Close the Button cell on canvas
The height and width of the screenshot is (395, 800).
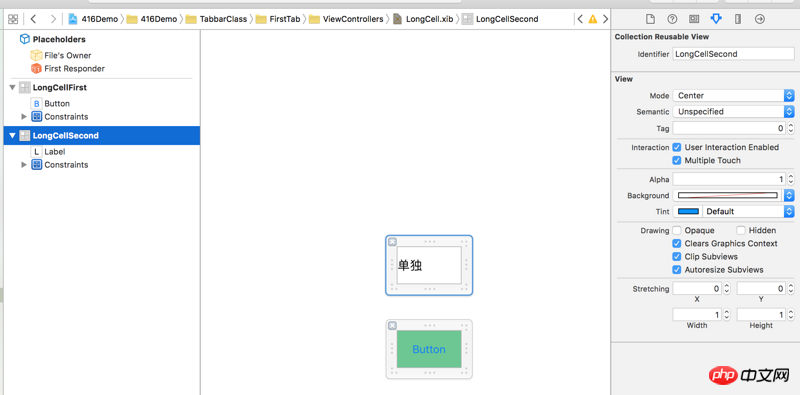point(392,326)
